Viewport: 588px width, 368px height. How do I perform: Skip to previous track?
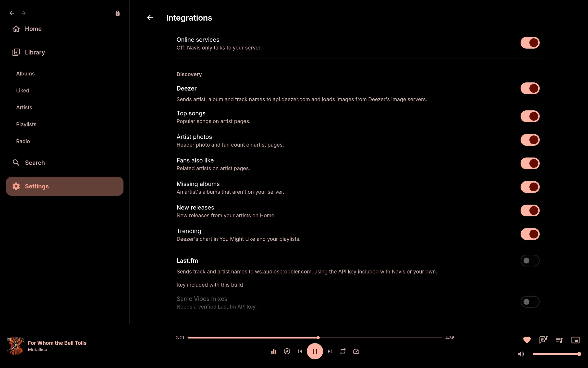click(300, 351)
